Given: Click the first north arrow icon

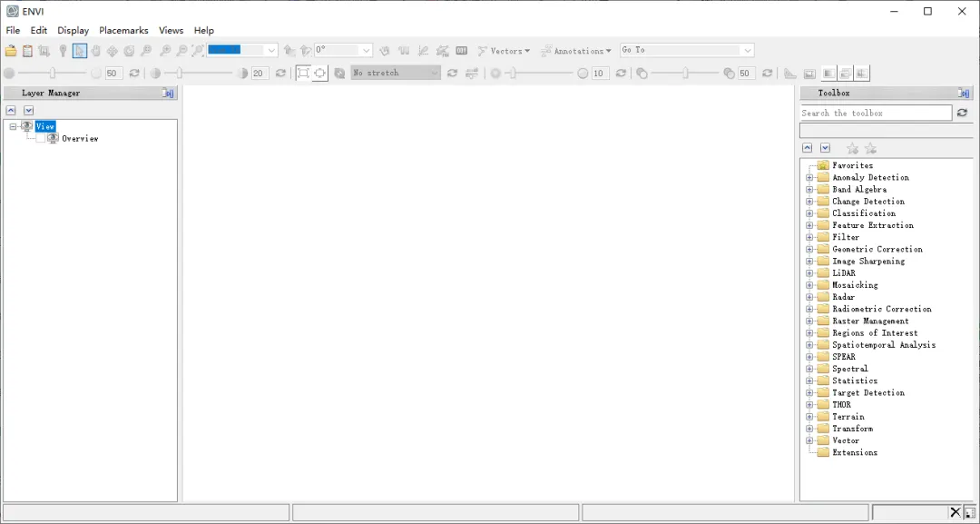Looking at the screenshot, I should pos(289,51).
